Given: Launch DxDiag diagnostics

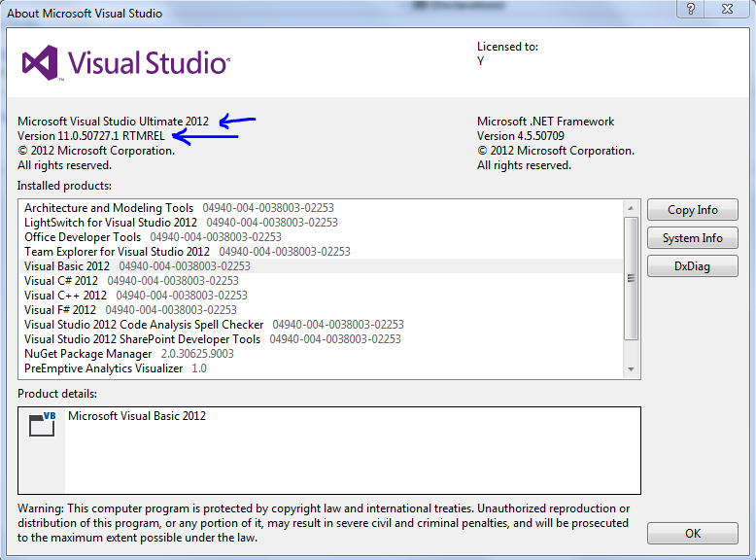Looking at the screenshot, I should point(693,266).
